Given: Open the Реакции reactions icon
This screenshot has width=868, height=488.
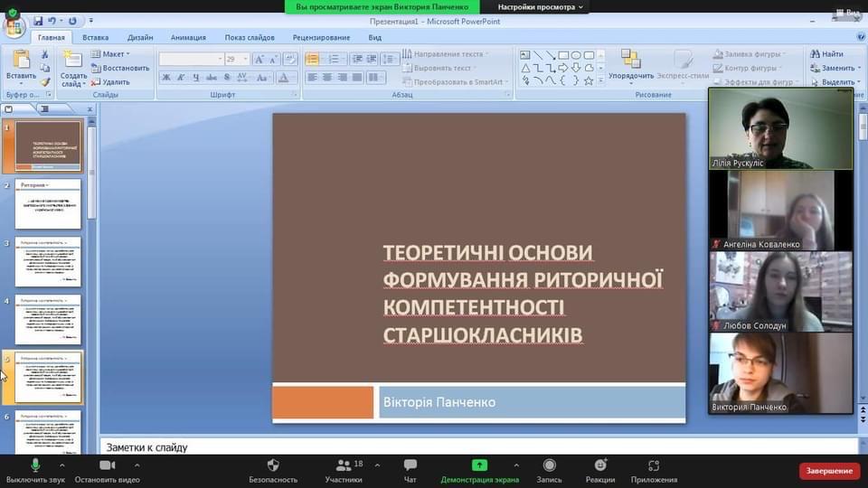Looking at the screenshot, I should coord(600,465).
